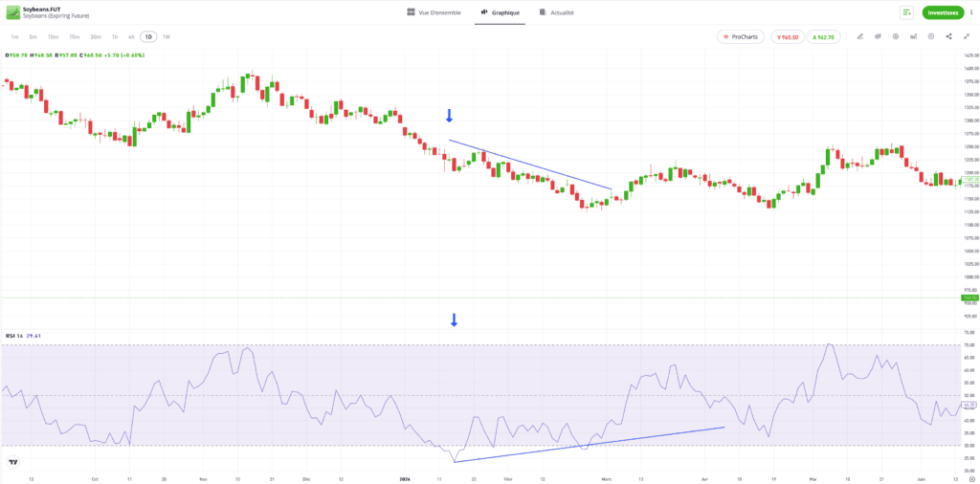The width and height of the screenshot is (980, 484).
Task: Select the 1h timeframe
Action: pyautogui.click(x=115, y=37)
